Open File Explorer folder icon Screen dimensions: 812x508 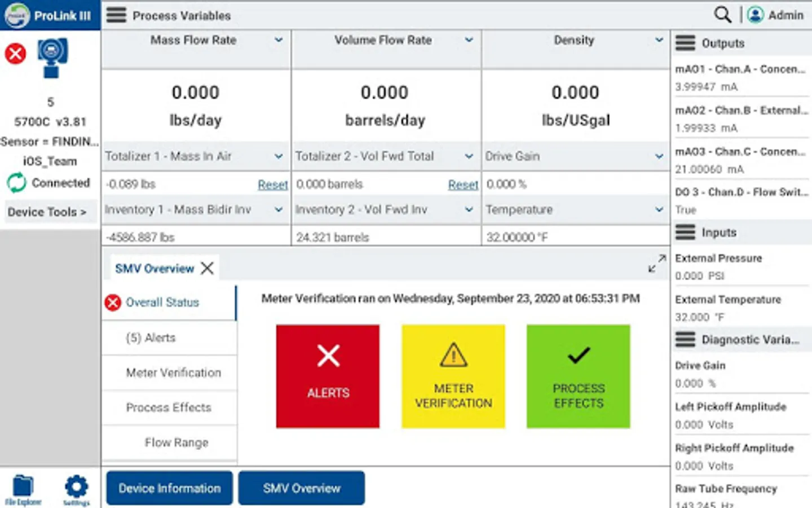click(23, 489)
